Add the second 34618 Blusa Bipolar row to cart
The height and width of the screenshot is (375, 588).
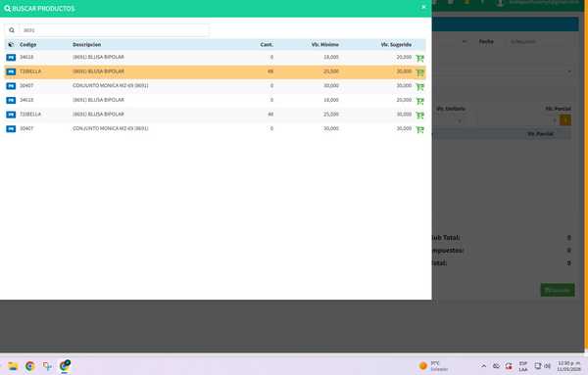(419, 101)
